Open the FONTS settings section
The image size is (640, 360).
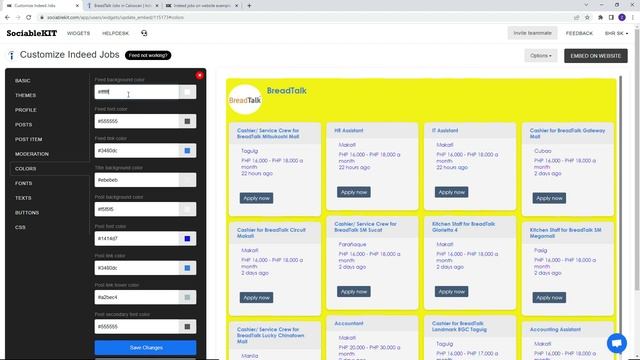tap(23, 183)
